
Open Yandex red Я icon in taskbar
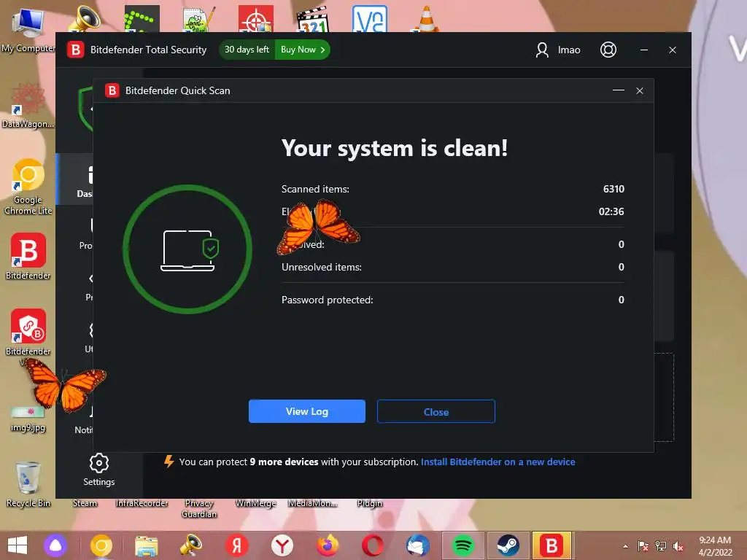[237, 545]
